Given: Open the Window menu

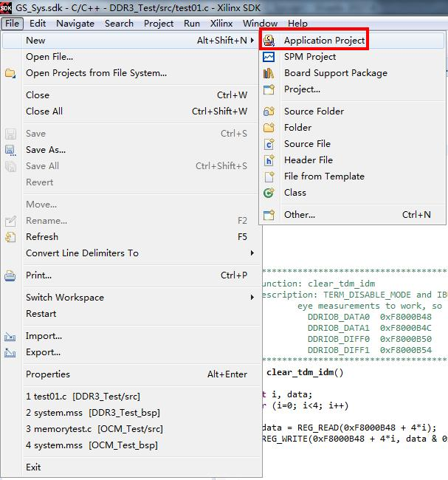Looking at the screenshot, I should tap(260, 24).
